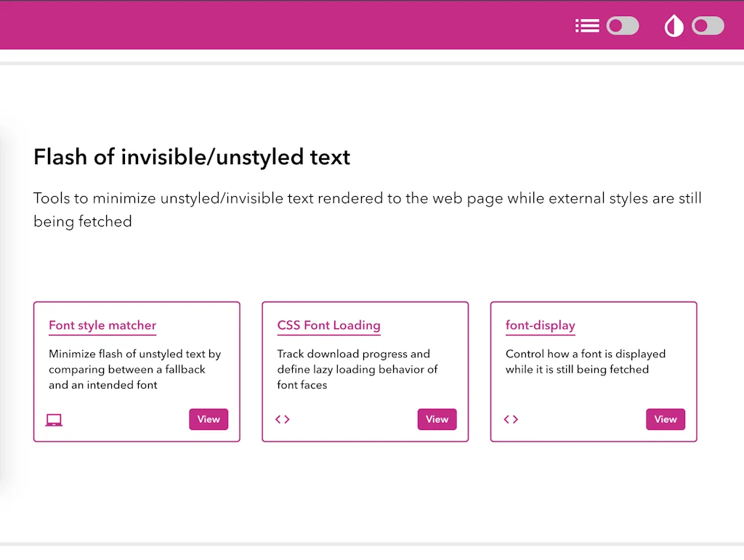Screen dimensions: 744x560
Task: Select the laptop icon on Font style matcher card
Action: 54,419
